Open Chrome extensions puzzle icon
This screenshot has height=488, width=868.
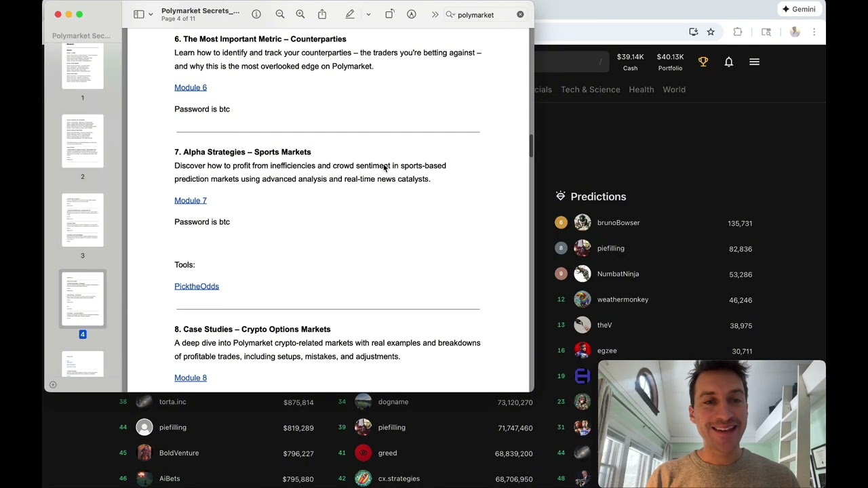pos(738,32)
